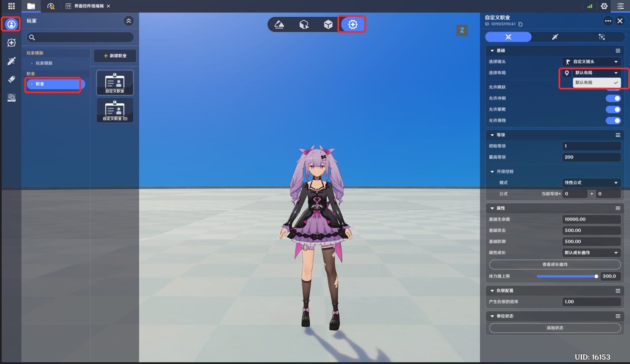This screenshot has width=630, height=364.
Task: Click the gear settings icon in top bar
Action: tap(604, 6)
